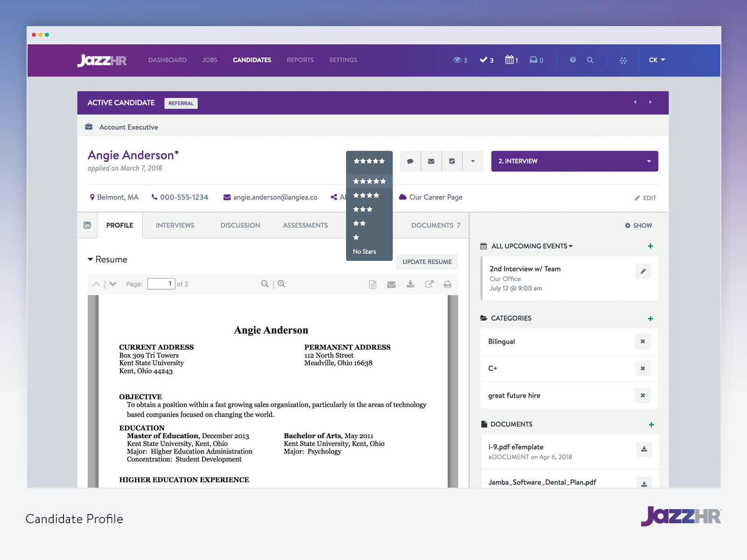The image size is (747, 560).
Task: Go to next candidate arrow
Action: [x=650, y=102]
